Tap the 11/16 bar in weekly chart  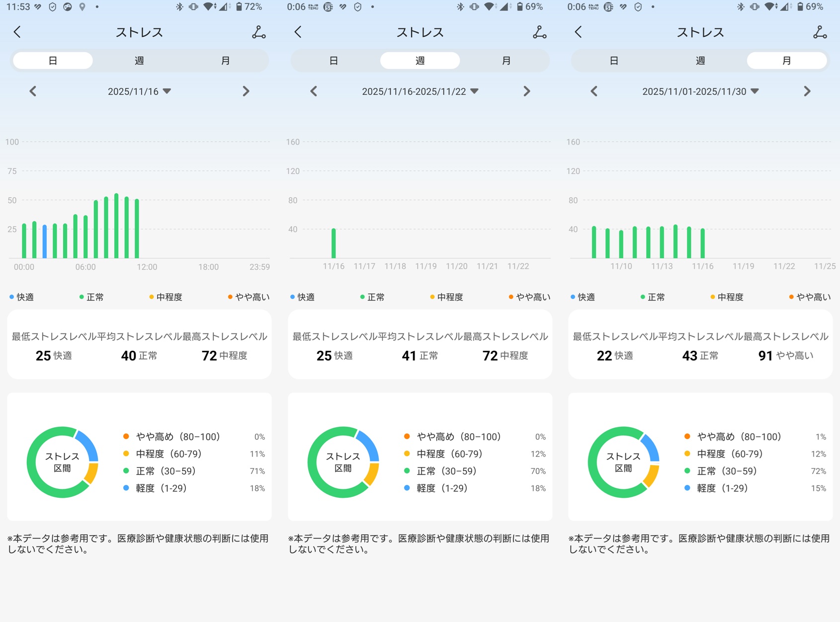tap(334, 243)
